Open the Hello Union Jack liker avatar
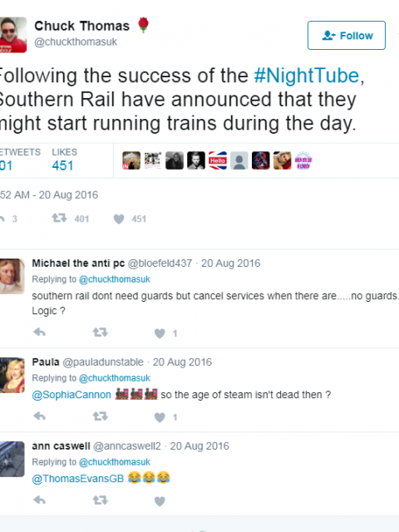Screen dimensions: 399x532 [218, 160]
